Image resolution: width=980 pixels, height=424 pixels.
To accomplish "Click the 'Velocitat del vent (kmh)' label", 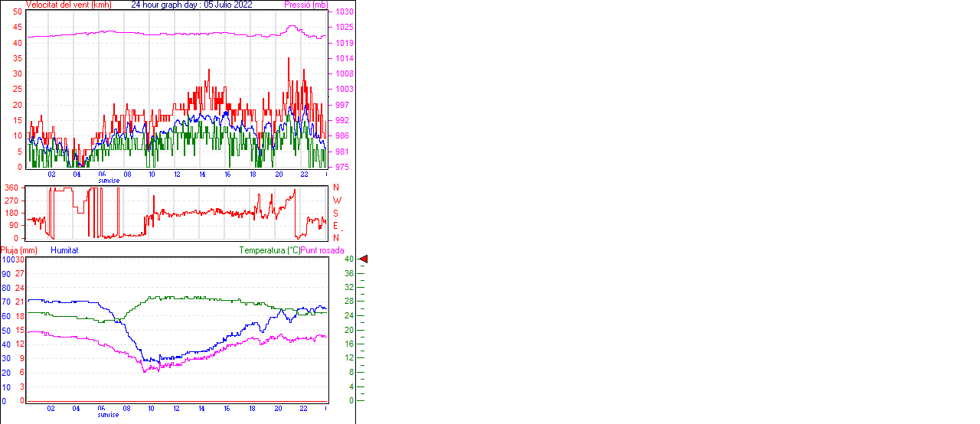I will click(x=69, y=5).
